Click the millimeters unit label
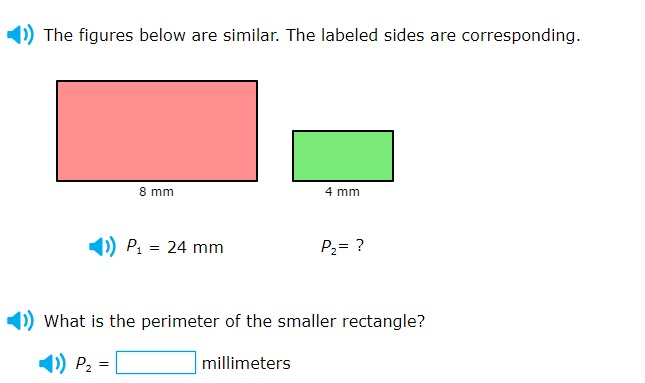Viewport: 645px width, 383px height. tap(246, 363)
